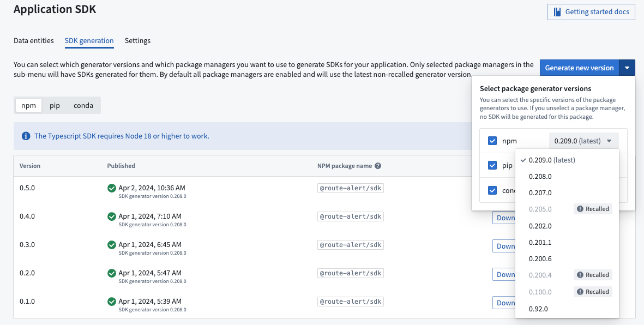Click green success icon for version 0.5.0

111,188
